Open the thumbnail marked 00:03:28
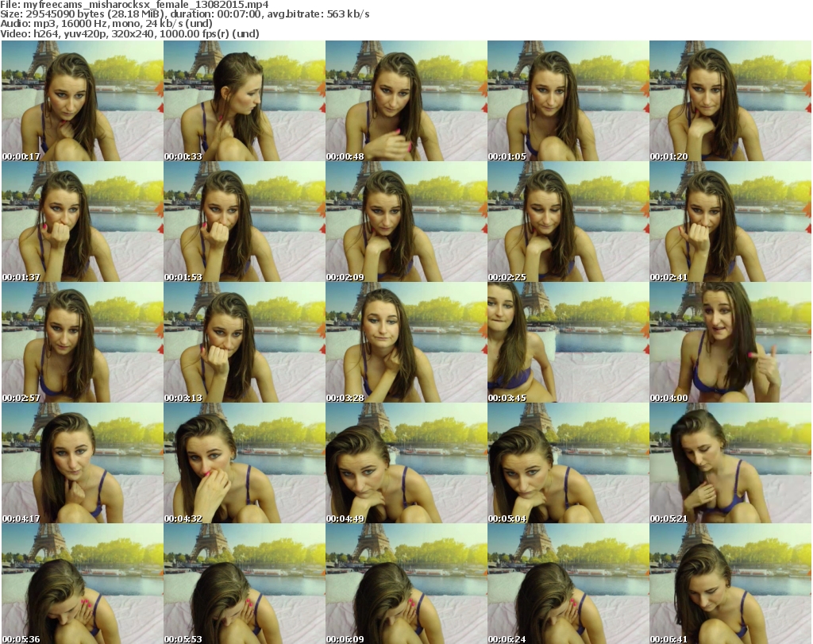 click(406, 343)
